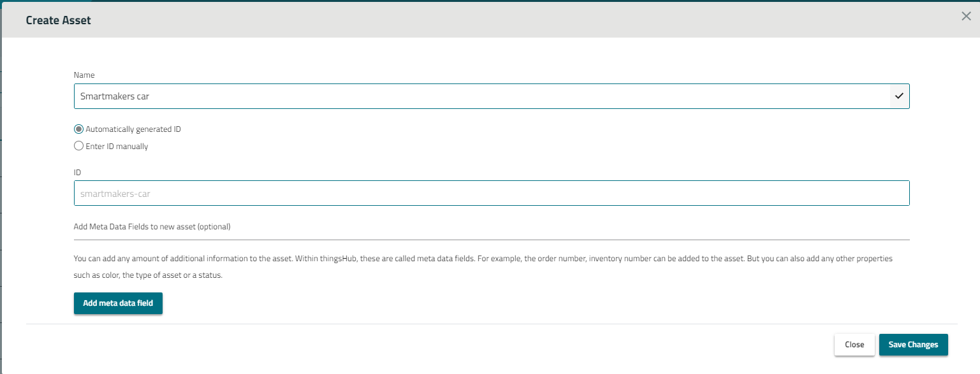Image resolution: width=980 pixels, height=374 pixels.
Task: Dismiss the dialog with the X icon
Action: coord(966,17)
